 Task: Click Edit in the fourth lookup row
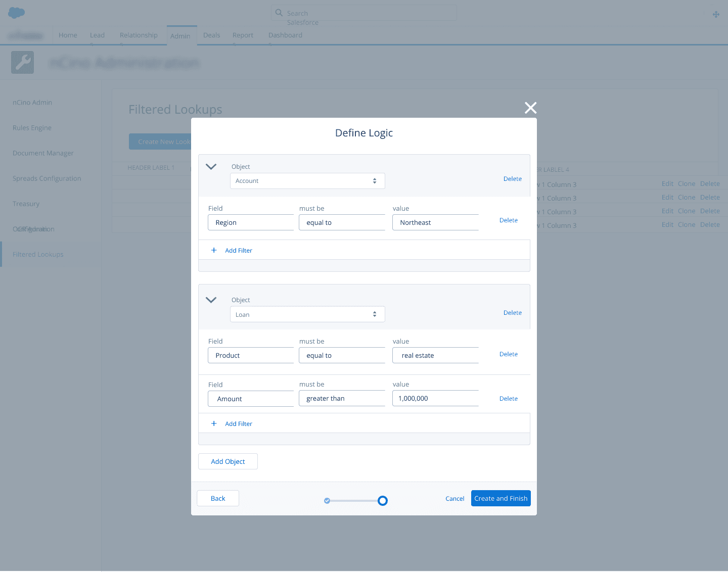pos(667,225)
